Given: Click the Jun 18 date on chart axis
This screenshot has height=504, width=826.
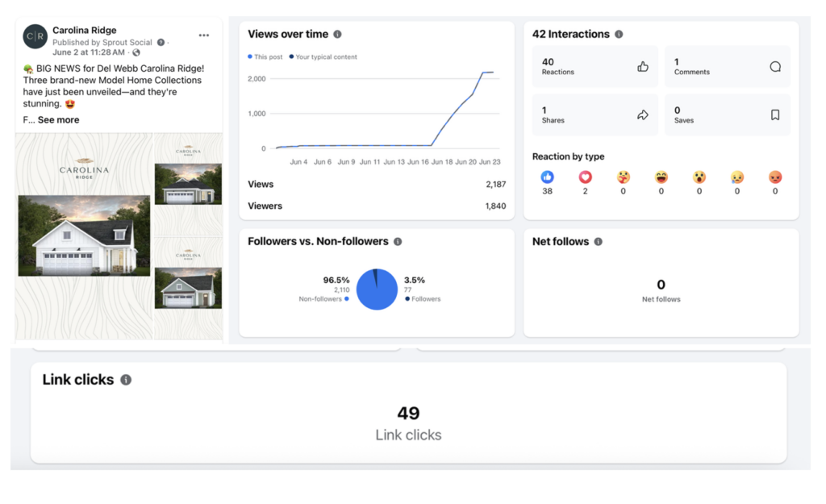Looking at the screenshot, I should [441, 162].
